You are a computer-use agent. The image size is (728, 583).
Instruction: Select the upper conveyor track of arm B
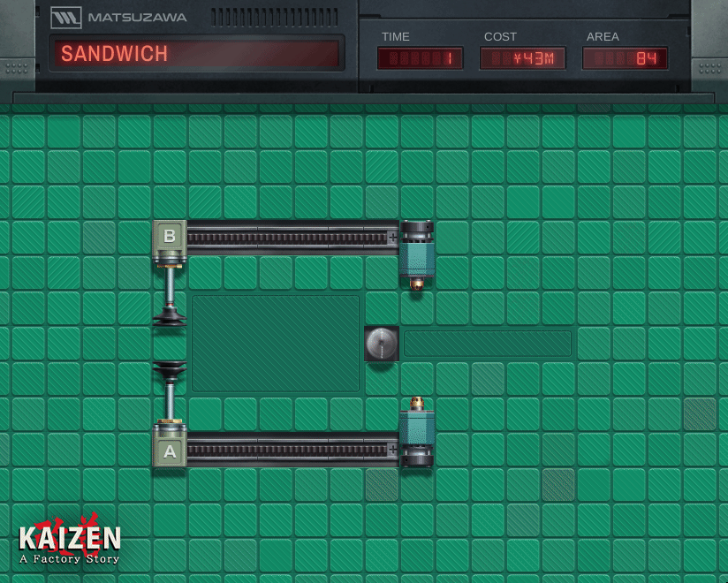pyautogui.click(x=292, y=238)
